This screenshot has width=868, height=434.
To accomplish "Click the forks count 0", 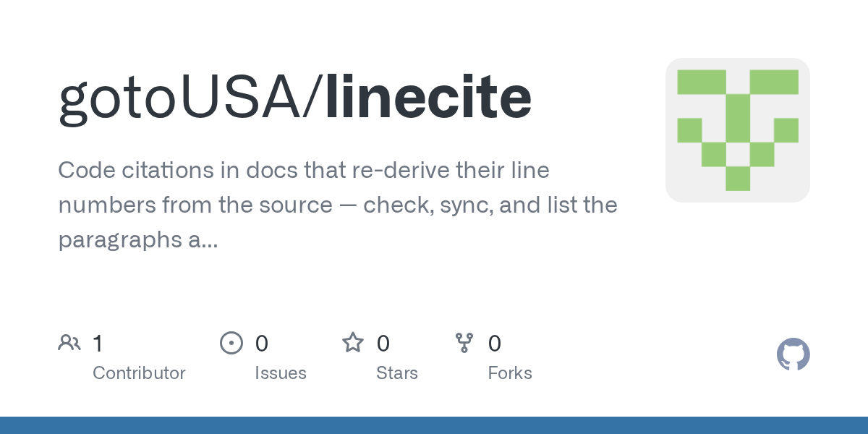I will click(495, 343).
